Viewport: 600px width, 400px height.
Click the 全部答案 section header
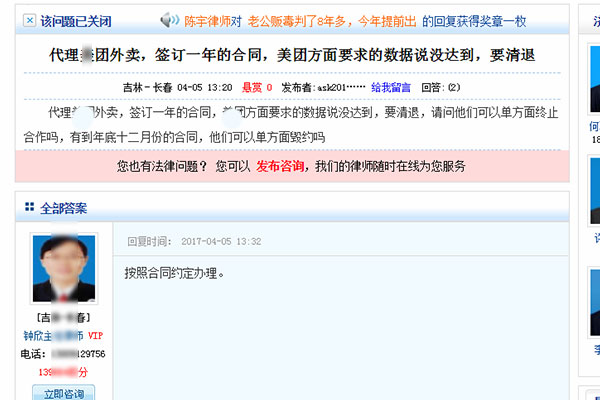pos(63,208)
